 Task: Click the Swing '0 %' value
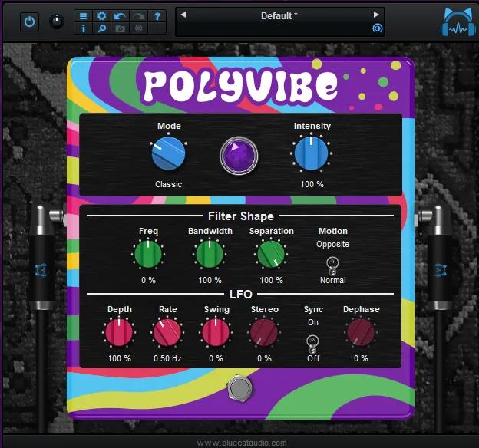click(216, 358)
